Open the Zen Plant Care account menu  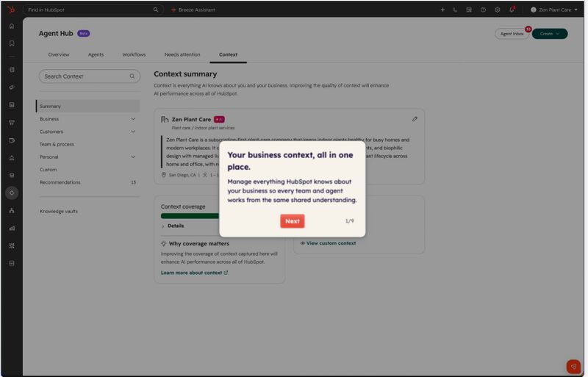point(554,10)
